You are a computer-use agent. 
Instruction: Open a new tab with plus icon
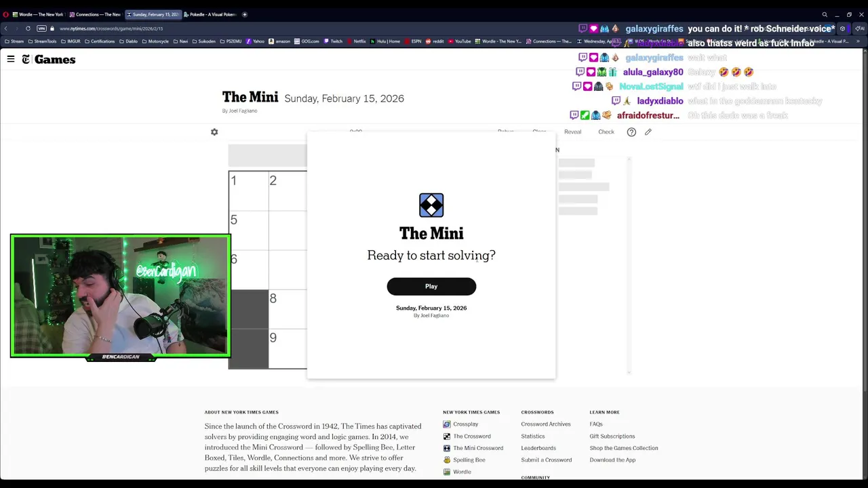245,14
